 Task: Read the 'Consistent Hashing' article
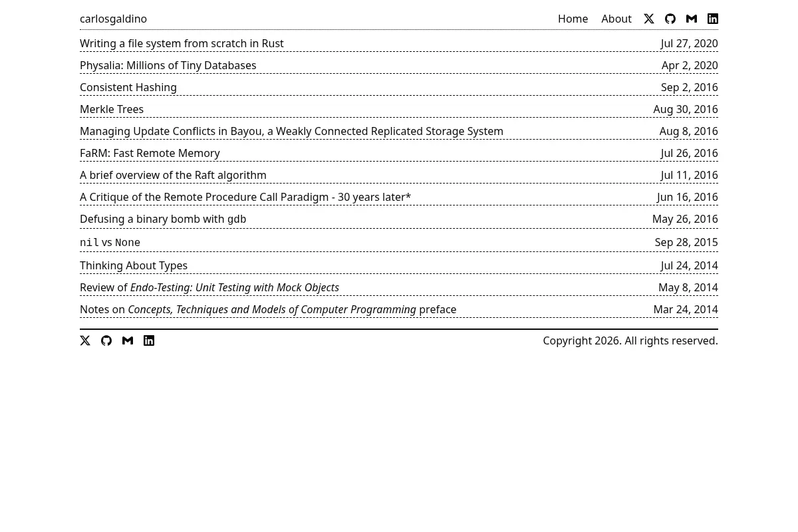[x=128, y=87]
